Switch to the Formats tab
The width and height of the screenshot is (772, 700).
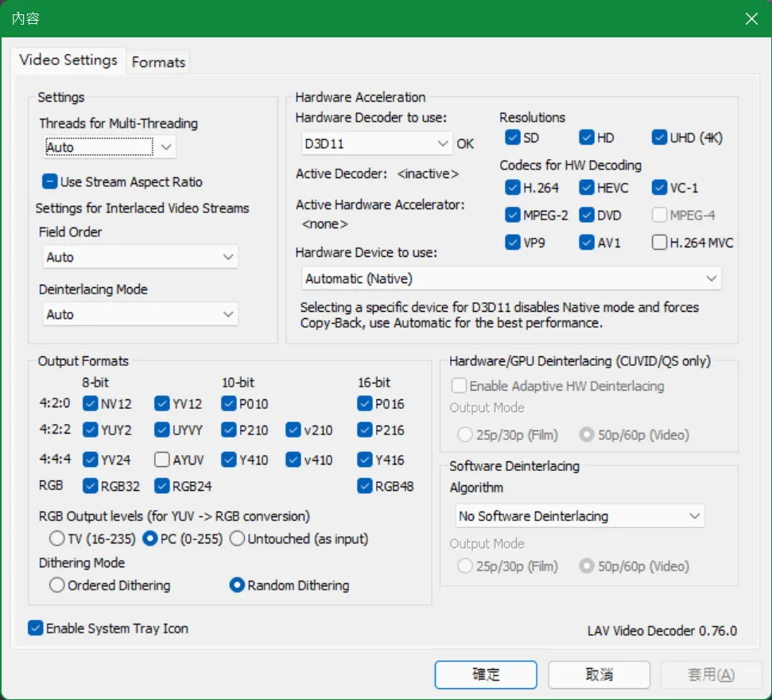coord(158,62)
